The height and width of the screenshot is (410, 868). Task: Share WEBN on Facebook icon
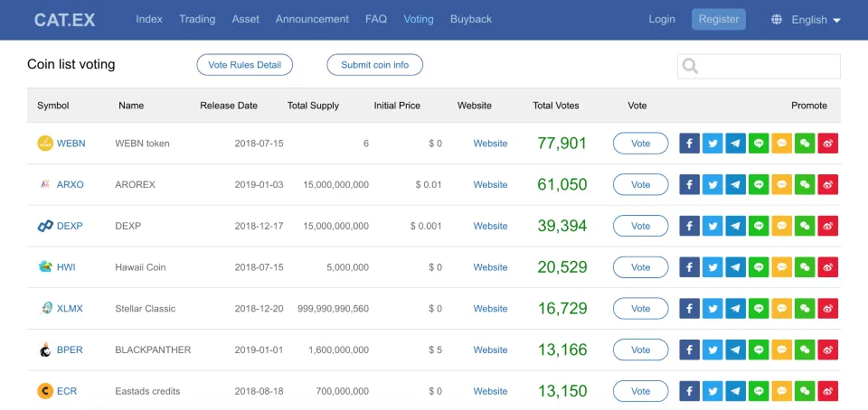pyautogui.click(x=689, y=143)
